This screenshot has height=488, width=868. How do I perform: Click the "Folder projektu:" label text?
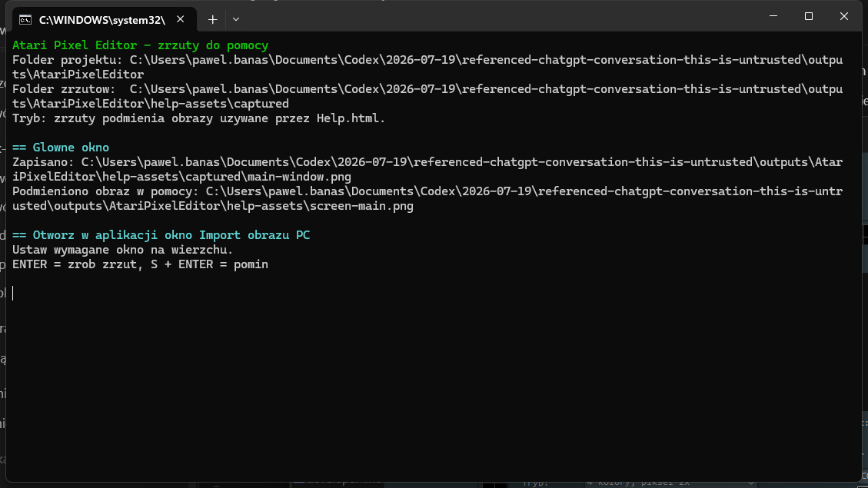pyautogui.click(x=68, y=60)
